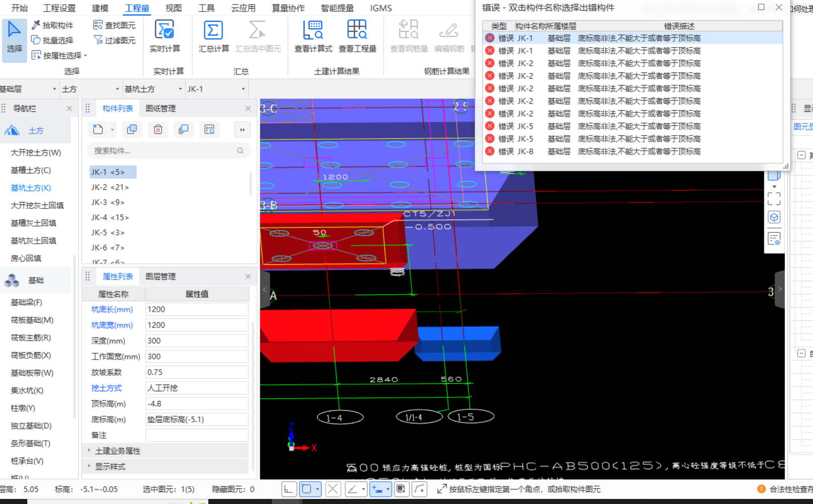Click the display settings list icon on the right toolbar
The height and width of the screenshot is (504, 813).
774,239
